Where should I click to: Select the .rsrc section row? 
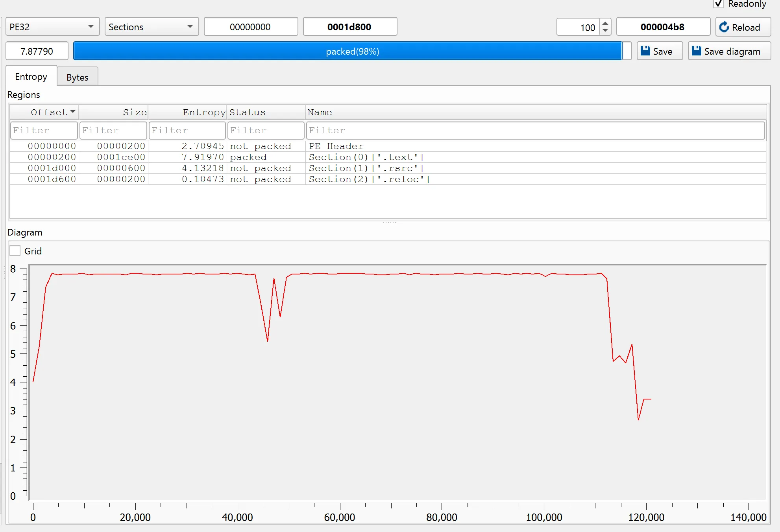[366, 168]
